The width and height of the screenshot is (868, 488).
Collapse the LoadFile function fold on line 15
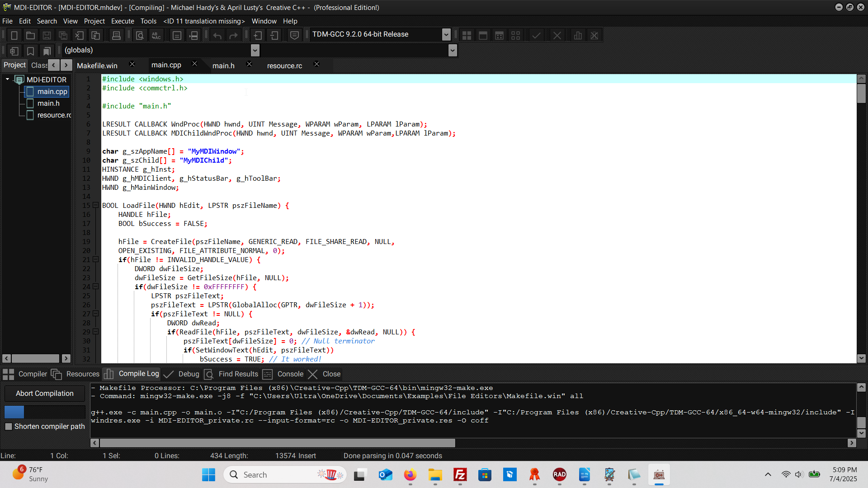96,205
